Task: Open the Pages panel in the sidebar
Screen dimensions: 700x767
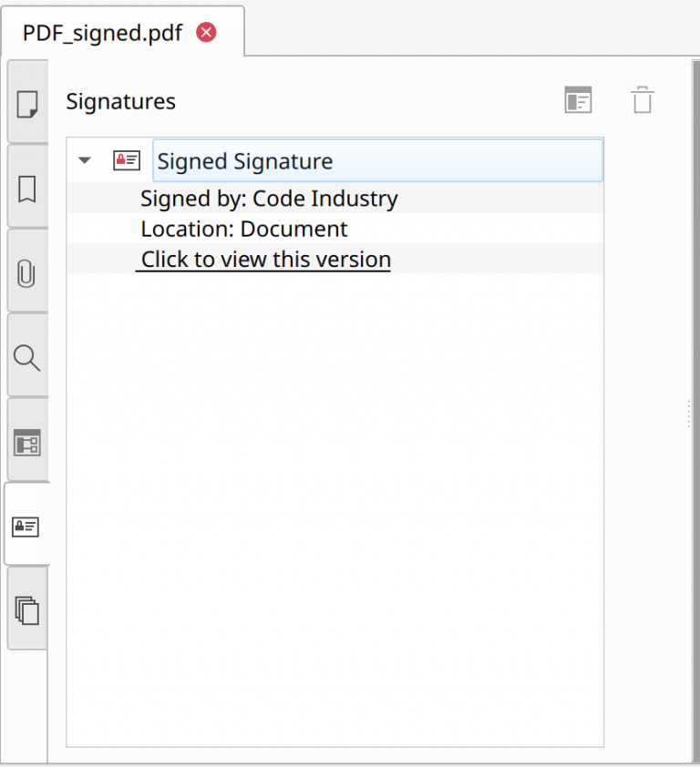Action: [26, 104]
